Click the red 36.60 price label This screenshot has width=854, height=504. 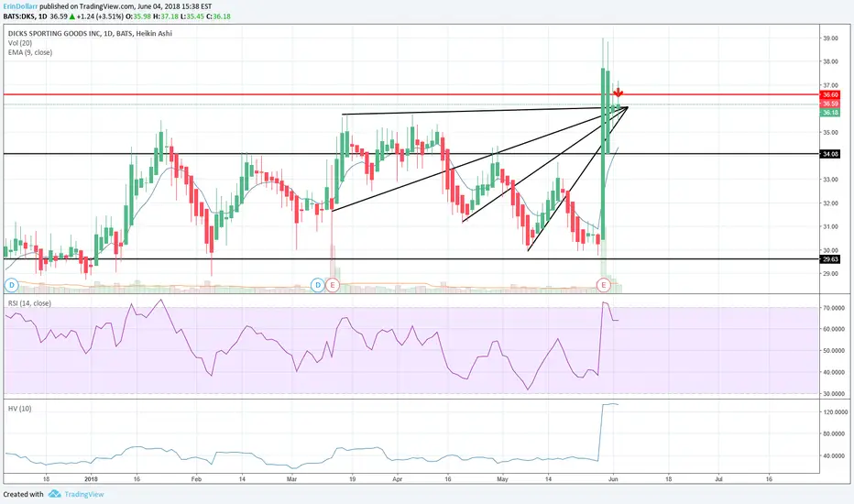tap(830, 94)
